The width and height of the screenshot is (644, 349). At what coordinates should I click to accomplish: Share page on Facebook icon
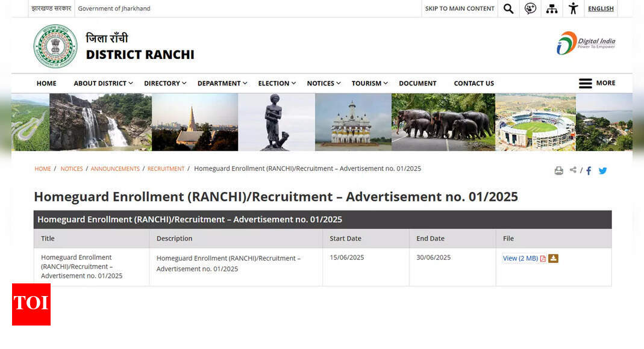(x=589, y=171)
